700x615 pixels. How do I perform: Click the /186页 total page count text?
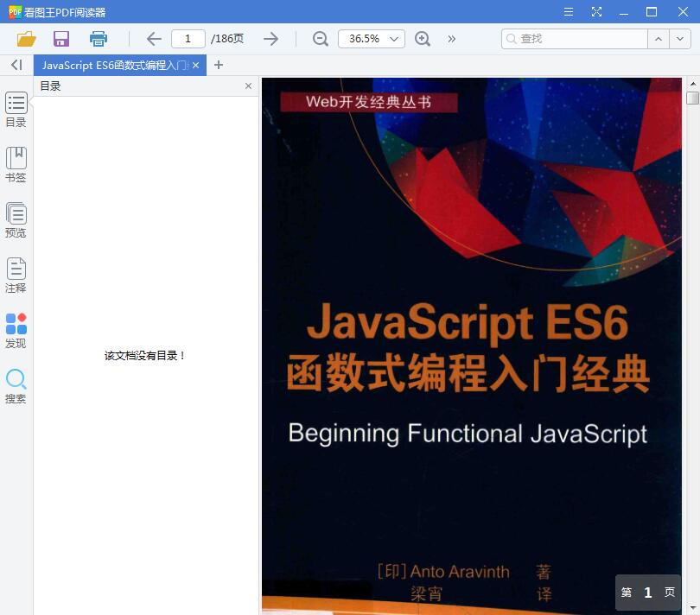coord(227,39)
